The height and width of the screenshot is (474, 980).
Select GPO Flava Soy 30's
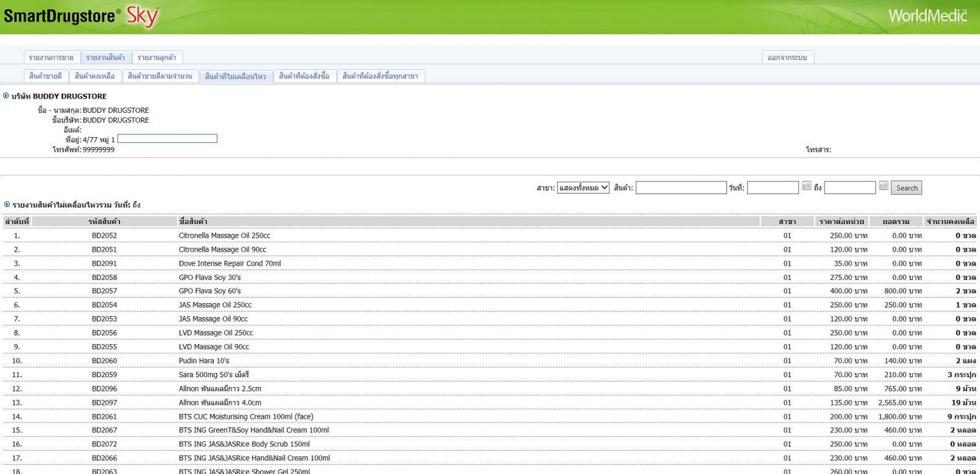coord(209,277)
